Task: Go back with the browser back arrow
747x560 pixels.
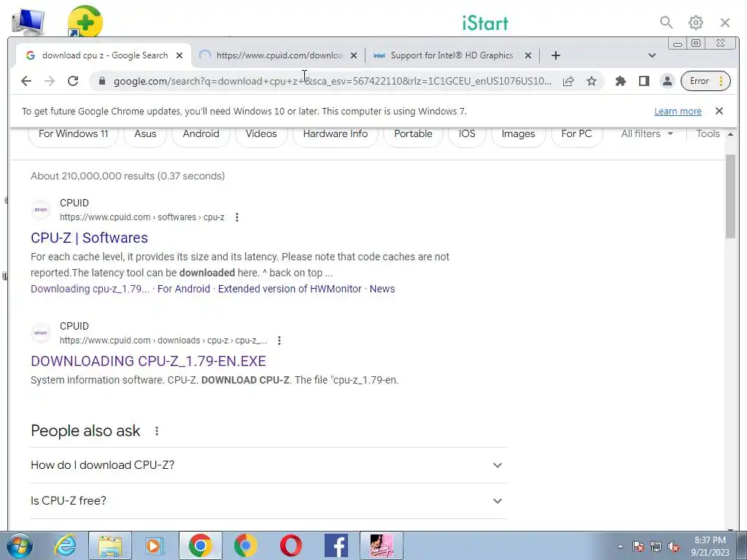Action: (x=26, y=81)
